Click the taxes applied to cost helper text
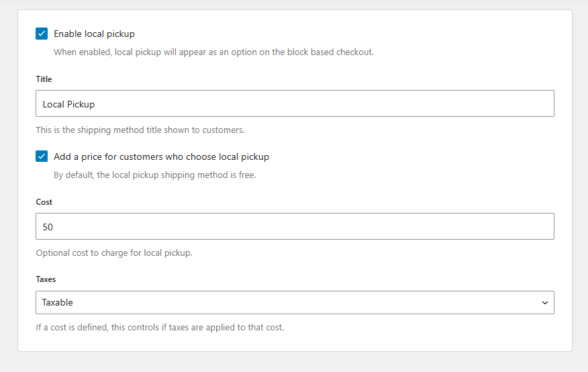This screenshot has width=588, height=372. [x=160, y=328]
